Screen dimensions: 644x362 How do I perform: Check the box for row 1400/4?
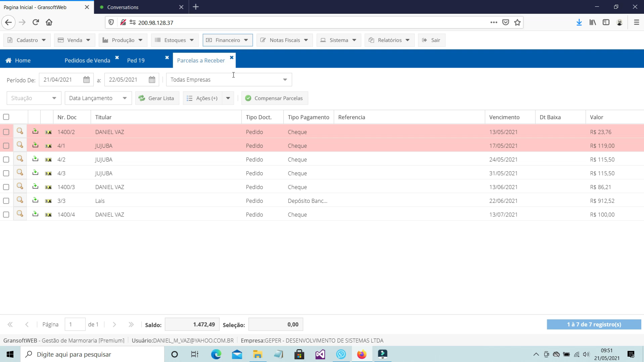pyautogui.click(x=6, y=215)
